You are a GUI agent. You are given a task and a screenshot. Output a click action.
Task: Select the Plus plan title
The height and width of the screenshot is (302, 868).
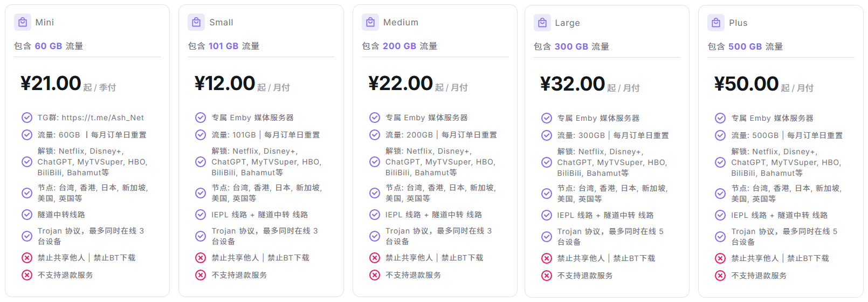click(x=738, y=23)
